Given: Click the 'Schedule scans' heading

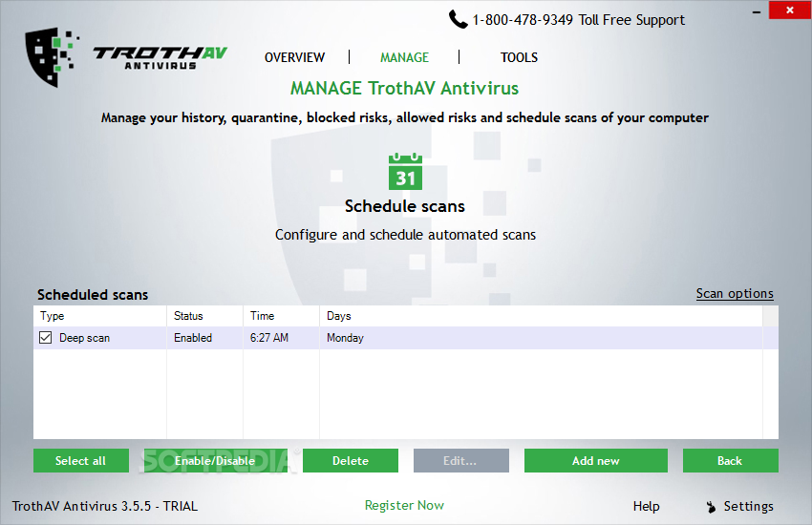Looking at the screenshot, I should (x=405, y=206).
